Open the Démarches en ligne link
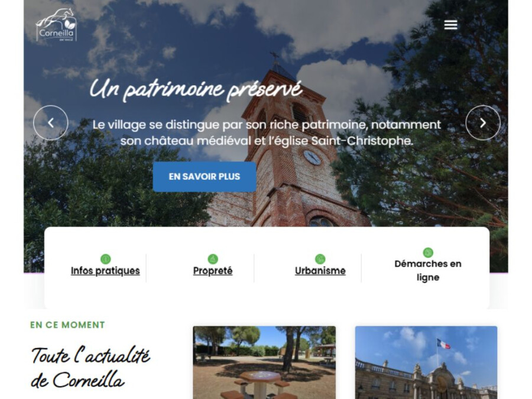This screenshot has width=532, height=399. pos(428,270)
